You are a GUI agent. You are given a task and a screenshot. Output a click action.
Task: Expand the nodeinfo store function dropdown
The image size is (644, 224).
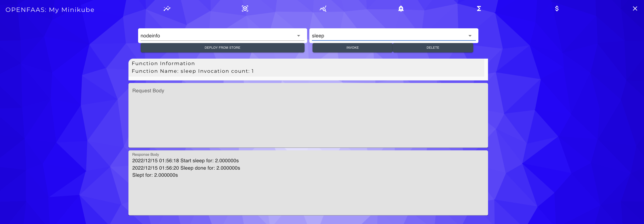tap(222, 36)
